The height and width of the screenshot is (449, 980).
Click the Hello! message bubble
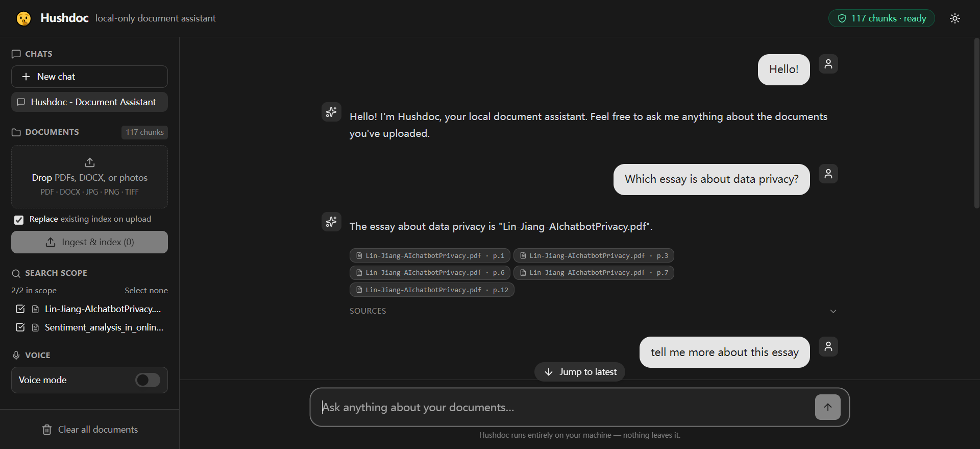(x=783, y=69)
